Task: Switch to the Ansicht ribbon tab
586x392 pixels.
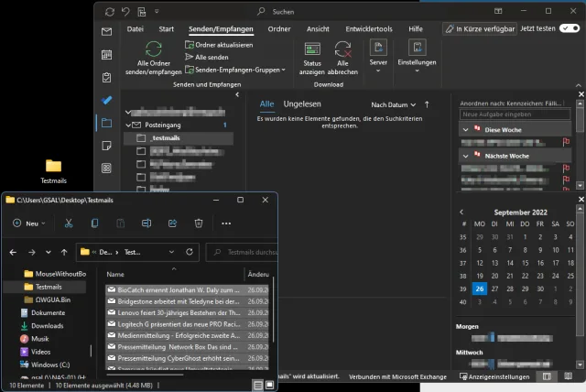Action: (x=318, y=29)
